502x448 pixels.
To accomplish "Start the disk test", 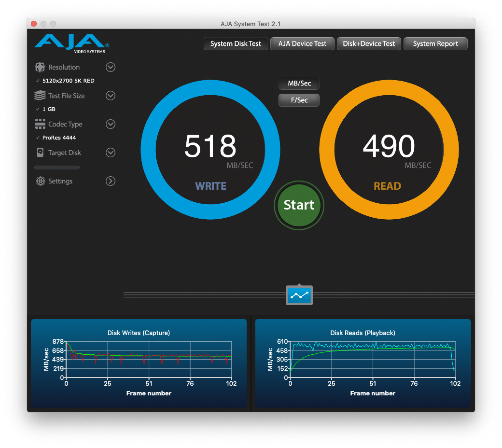I will [x=299, y=205].
